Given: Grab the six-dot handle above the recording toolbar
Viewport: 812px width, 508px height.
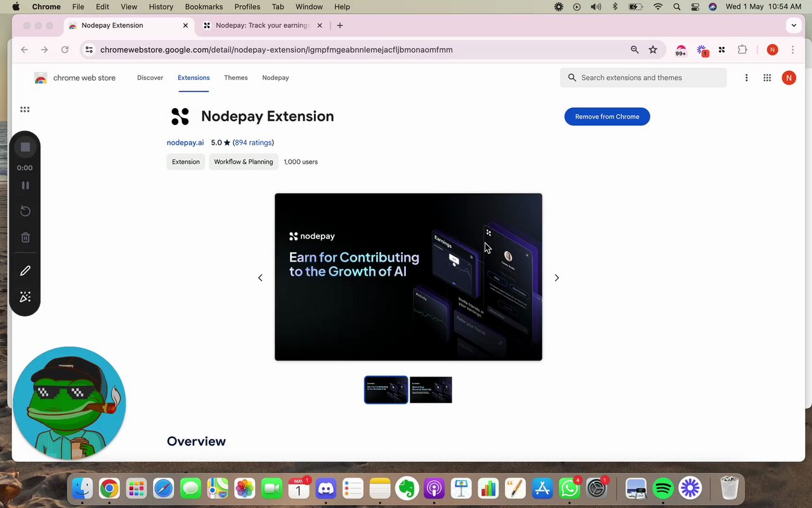Looking at the screenshot, I should tap(25, 109).
